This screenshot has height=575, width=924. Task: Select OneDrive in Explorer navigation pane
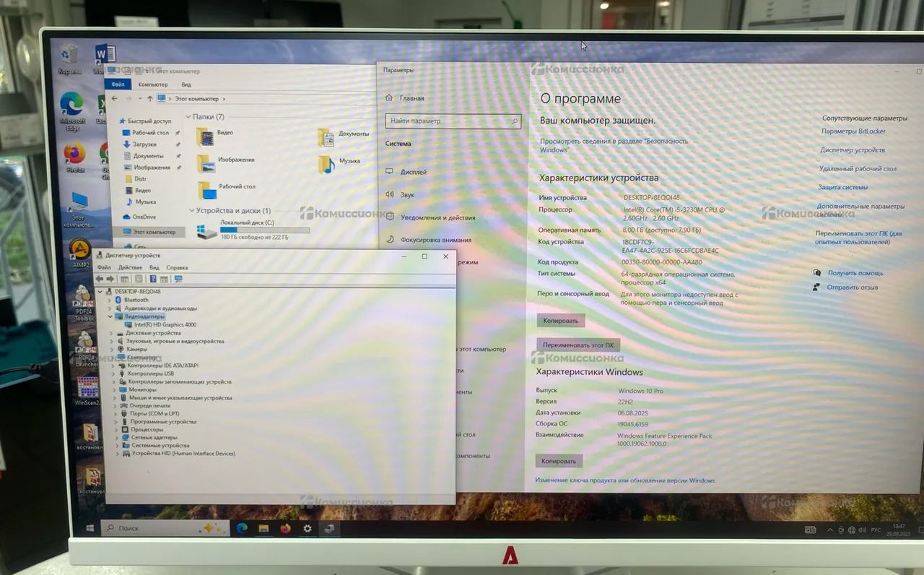tap(139, 217)
